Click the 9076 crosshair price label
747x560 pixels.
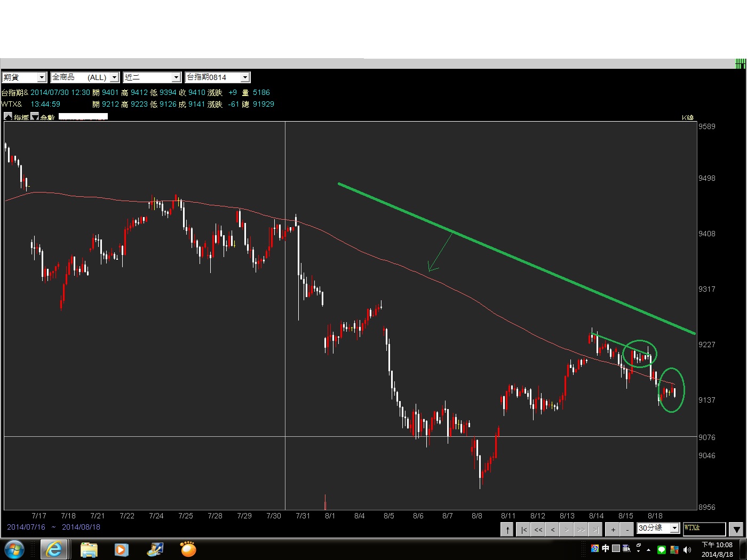click(707, 437)
